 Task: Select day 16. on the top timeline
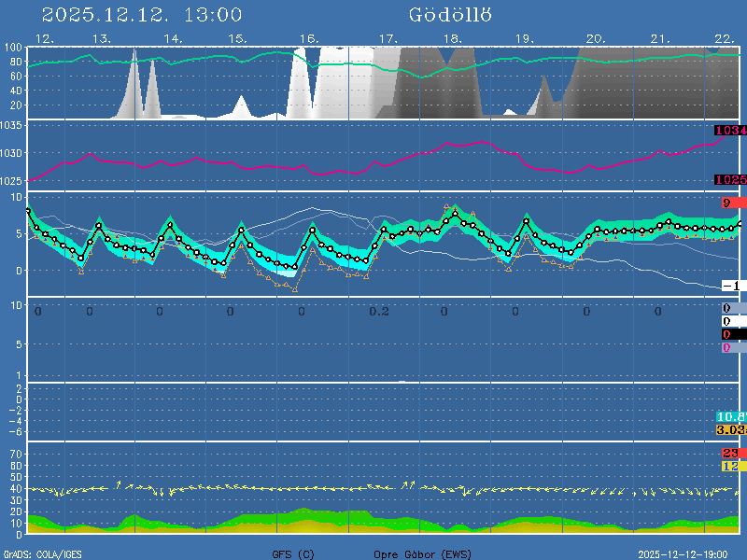coord(309,38)
